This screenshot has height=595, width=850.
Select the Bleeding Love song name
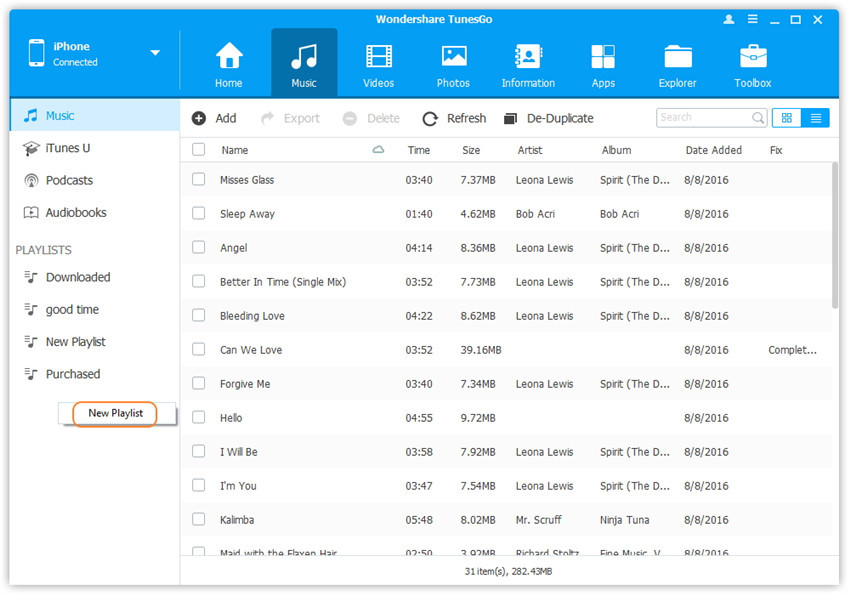(252, 316)
